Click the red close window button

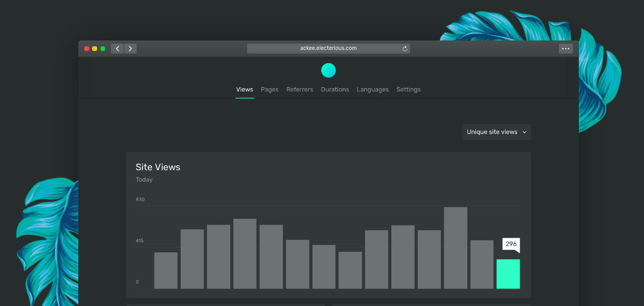(87, 48)
